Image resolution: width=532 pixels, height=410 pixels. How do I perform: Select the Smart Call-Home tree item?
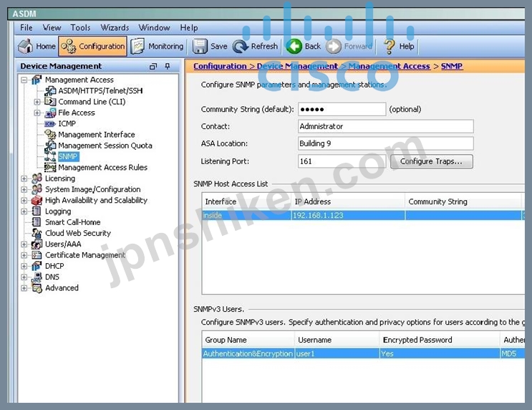(72, 222)
